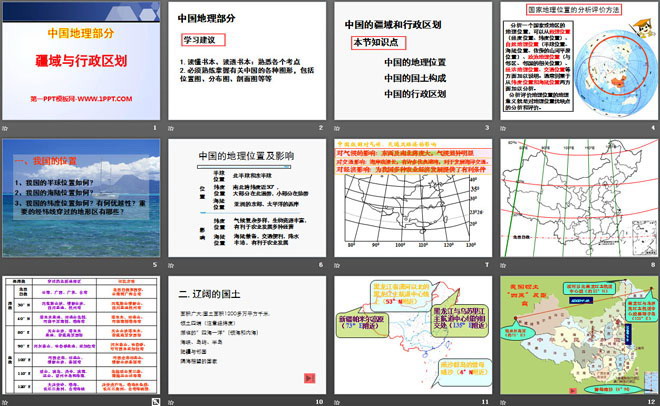Click the hidden-slide number icon under slide 9

point(156,402)
